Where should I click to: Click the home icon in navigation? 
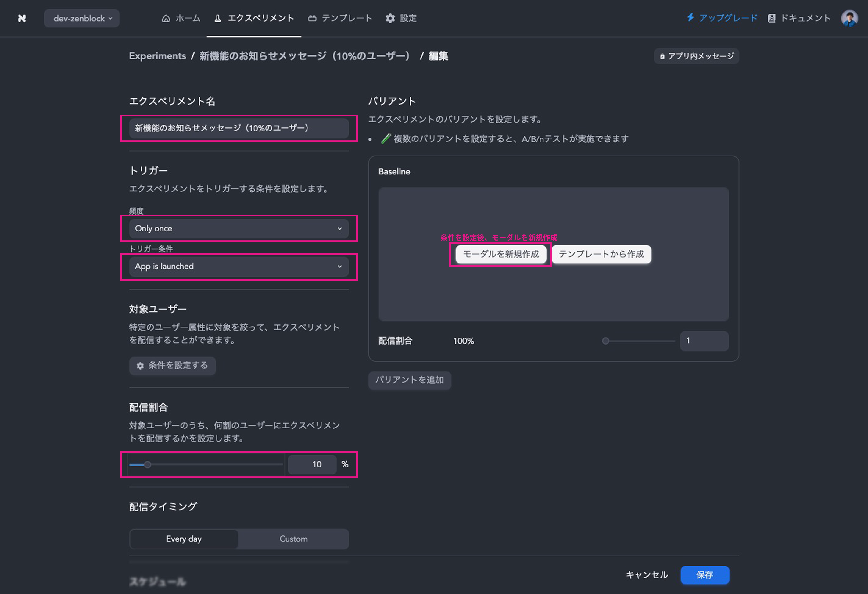pos(166,18)
